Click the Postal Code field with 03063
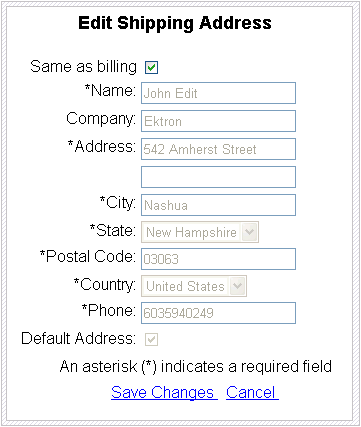The height and width of the screenshot is (427, 361). click(218, 259)
